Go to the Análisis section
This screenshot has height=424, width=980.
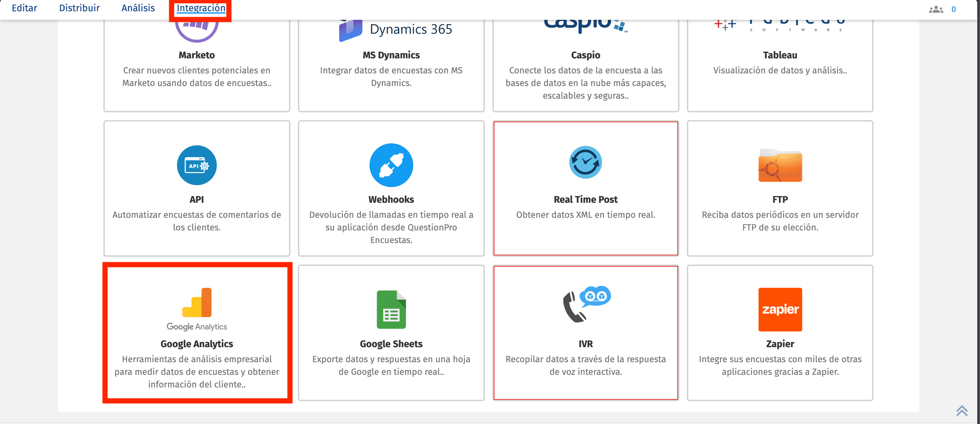(138, 8)
